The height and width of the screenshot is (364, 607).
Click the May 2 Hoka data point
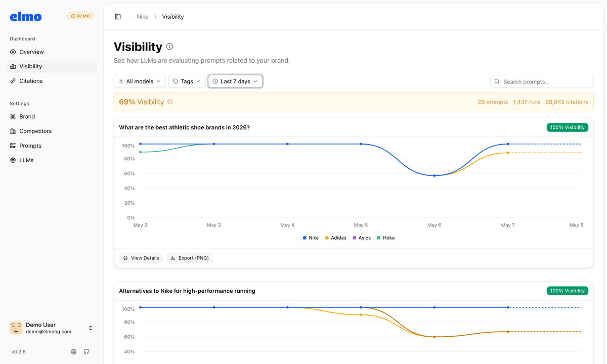pyautogui.click(x=140, y=152)
